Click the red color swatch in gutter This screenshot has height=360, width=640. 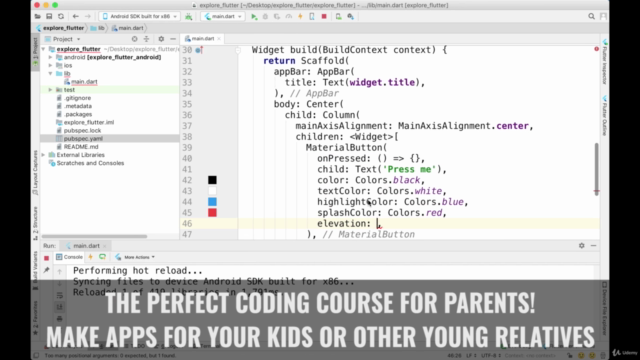pos(212,213)
